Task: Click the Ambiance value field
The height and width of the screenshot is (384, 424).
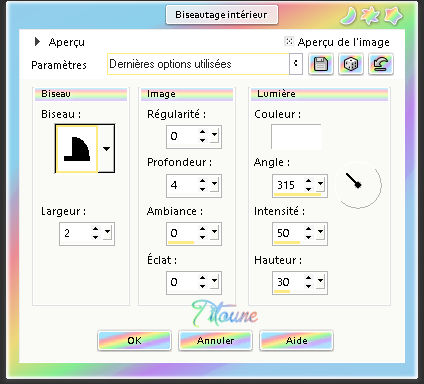Action: [x=183, y=233]
